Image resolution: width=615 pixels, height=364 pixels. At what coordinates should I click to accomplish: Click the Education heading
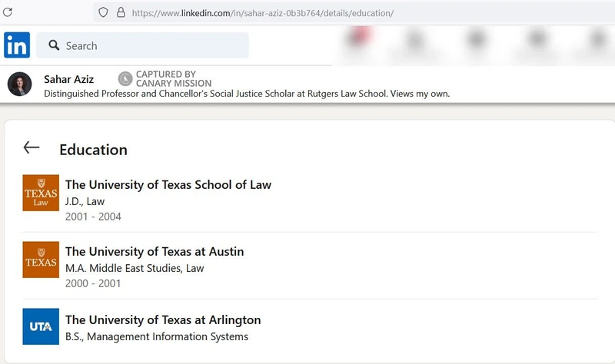[93, 150]
